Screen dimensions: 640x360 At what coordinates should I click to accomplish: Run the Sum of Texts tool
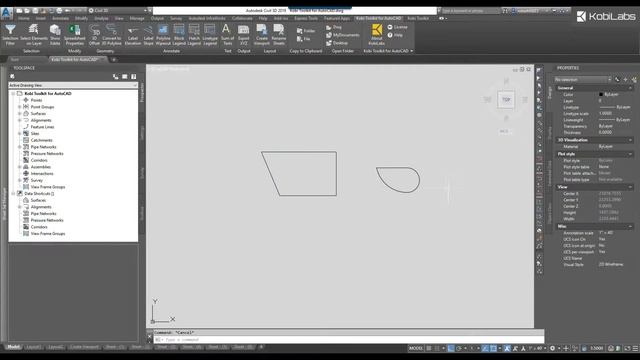click(227, 34)
